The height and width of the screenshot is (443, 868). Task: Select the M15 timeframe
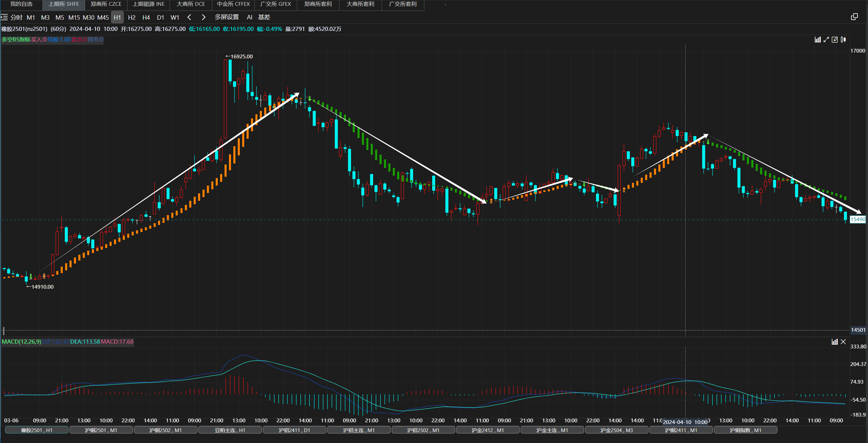click(74, 17)
